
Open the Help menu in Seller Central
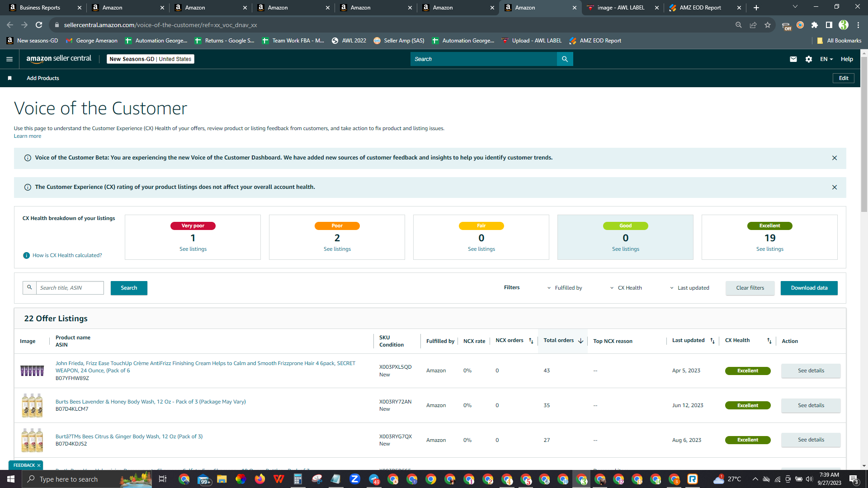pyautogui.click(x=847, y=59)
